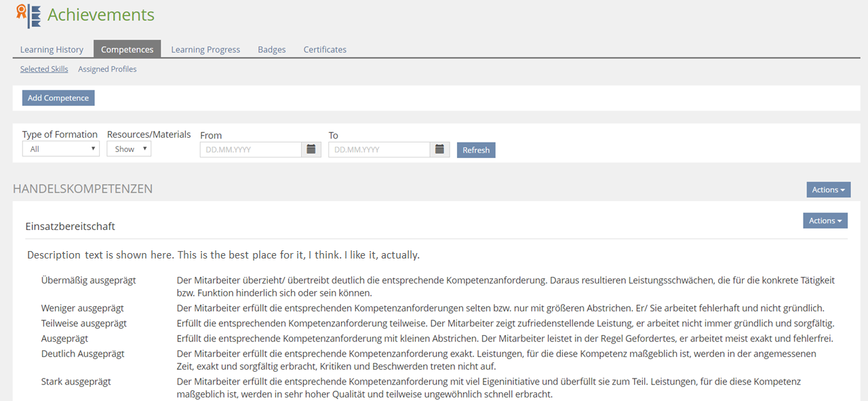Select the Competences tab
The height and width of the screenshot is (401, 868).
tap(127, 50)
